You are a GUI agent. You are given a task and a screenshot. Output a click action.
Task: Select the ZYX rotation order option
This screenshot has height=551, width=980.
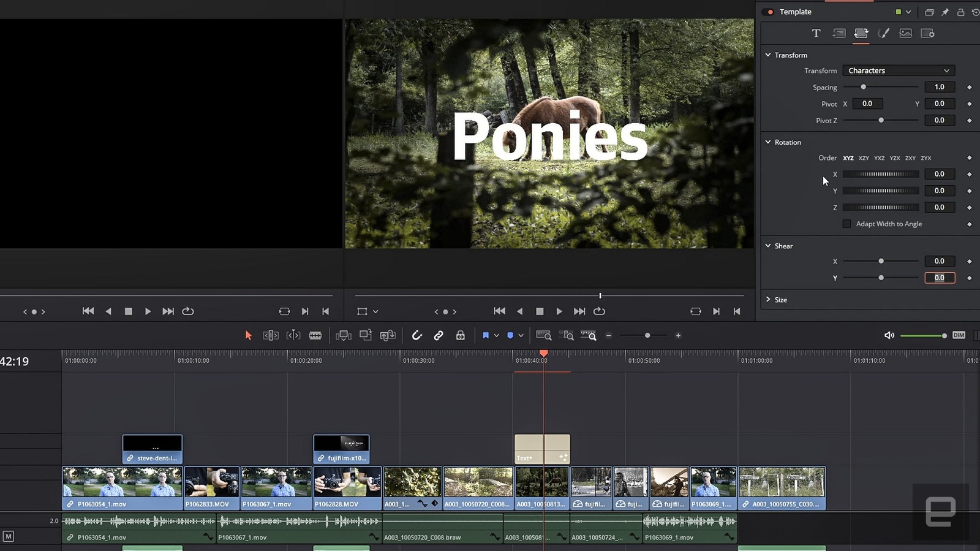925,158
